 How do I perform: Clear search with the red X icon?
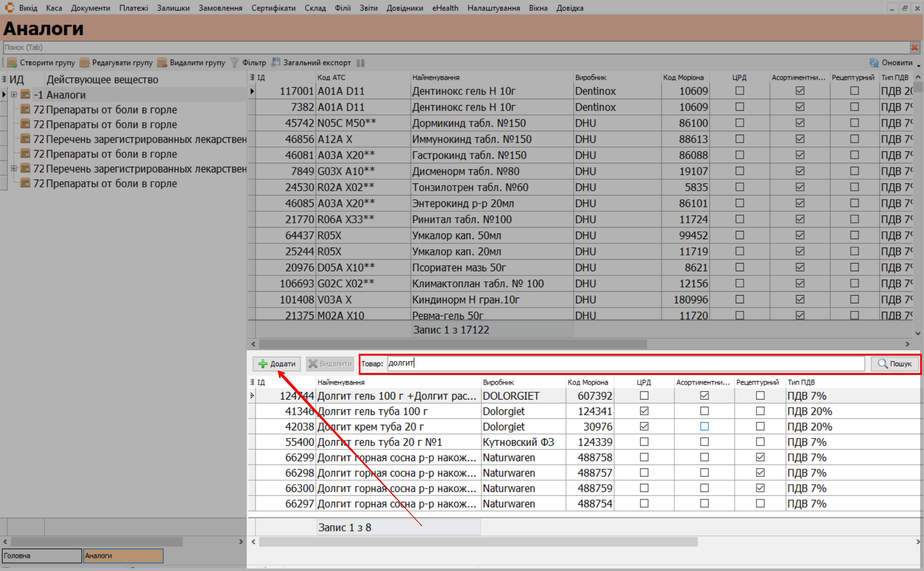(914, 47)
